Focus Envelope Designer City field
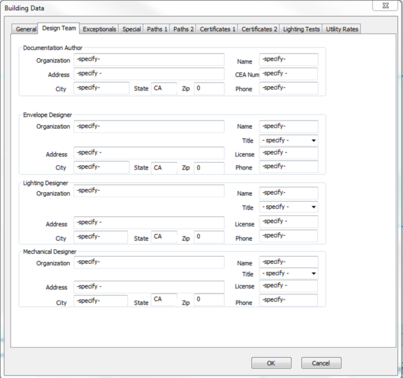The width and height of the screenshot is (403, 378). [x=101, y=167]
